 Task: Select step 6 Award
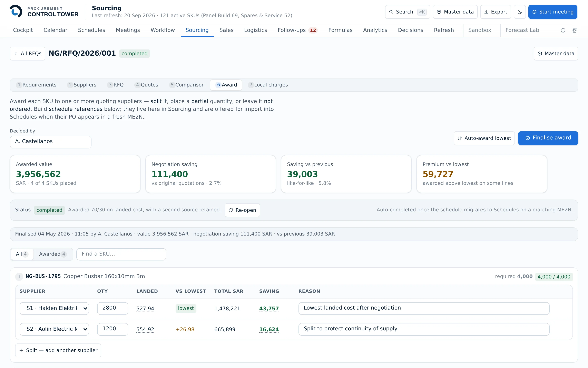pyautogui.click(x=226, y=85)
